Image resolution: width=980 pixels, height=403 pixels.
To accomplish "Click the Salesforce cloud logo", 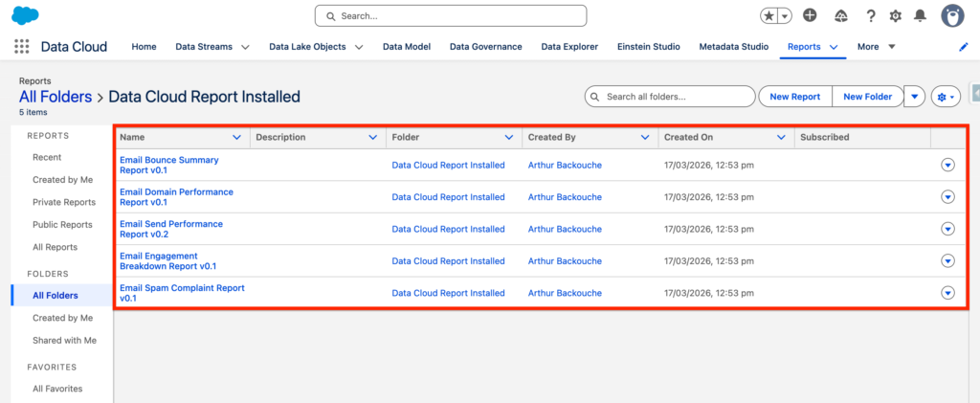I will tap(25, 15).
